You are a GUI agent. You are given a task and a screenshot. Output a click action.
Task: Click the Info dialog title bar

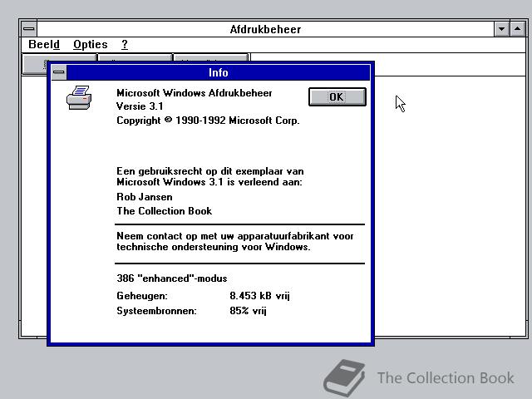[x=218, y=72]
